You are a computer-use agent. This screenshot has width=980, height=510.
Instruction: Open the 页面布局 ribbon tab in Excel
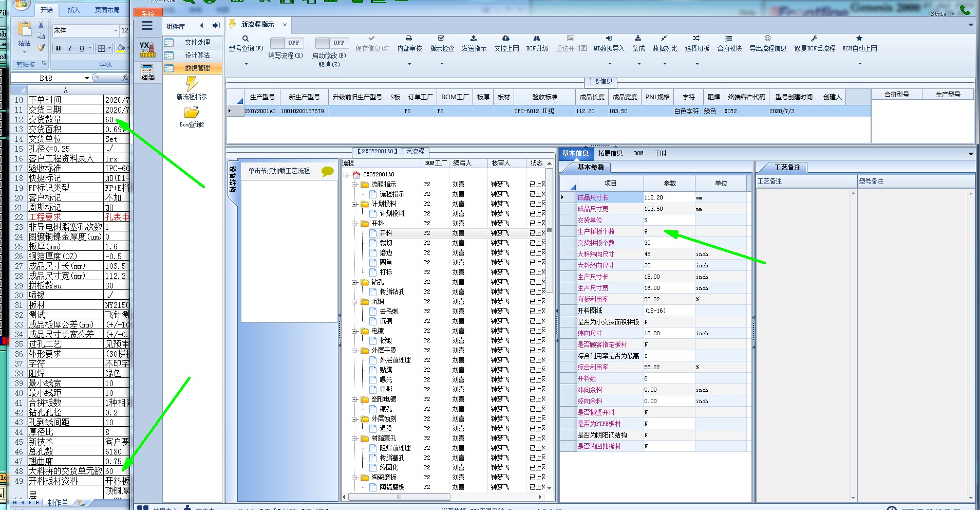[107, 10]
